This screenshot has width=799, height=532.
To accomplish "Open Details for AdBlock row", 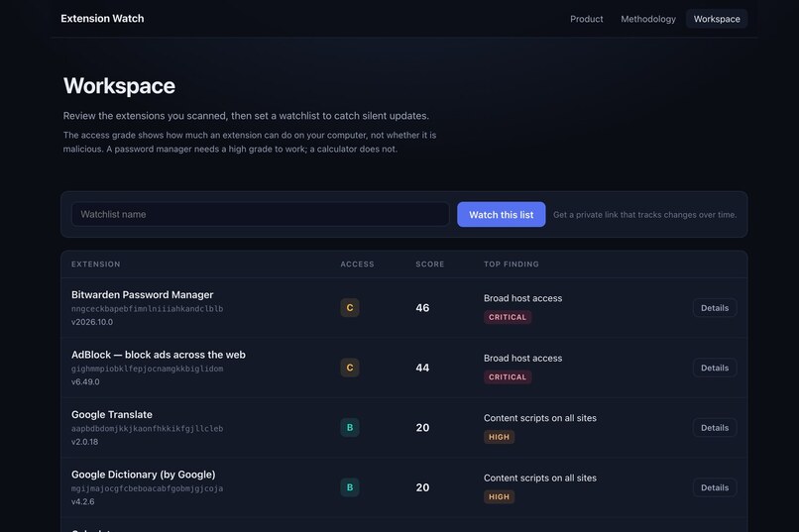I will pos(715,368).
